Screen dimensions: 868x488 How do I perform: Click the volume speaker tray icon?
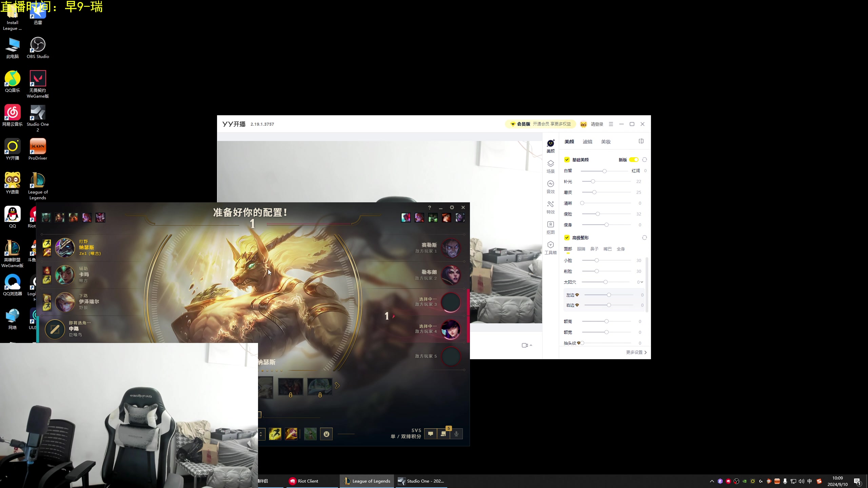pos(802,481)
